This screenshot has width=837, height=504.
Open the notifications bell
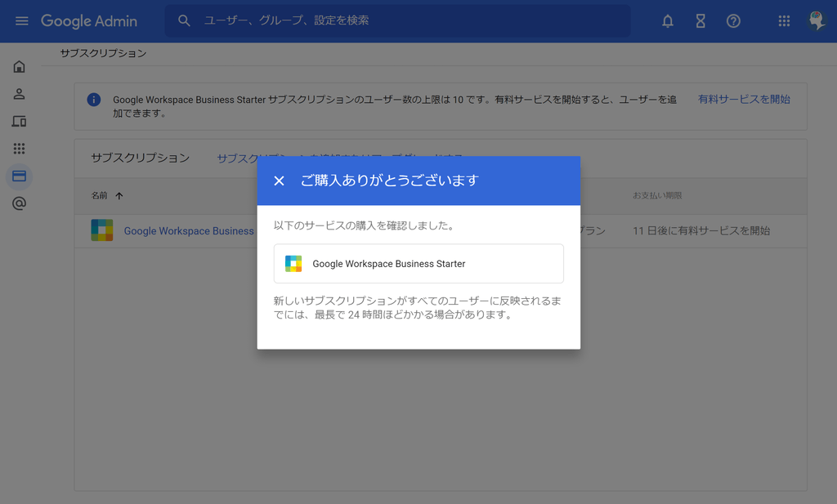[668, 20]
